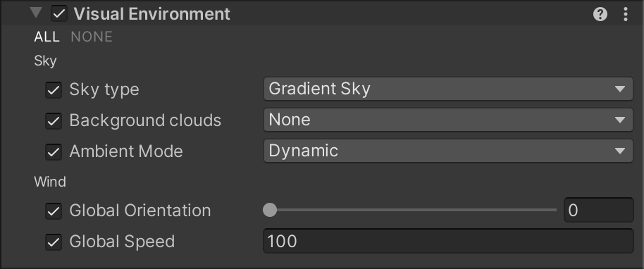Toggle the Global Speed override checkbox
Viewport: 644px width, 269px height.
point(54,242)
